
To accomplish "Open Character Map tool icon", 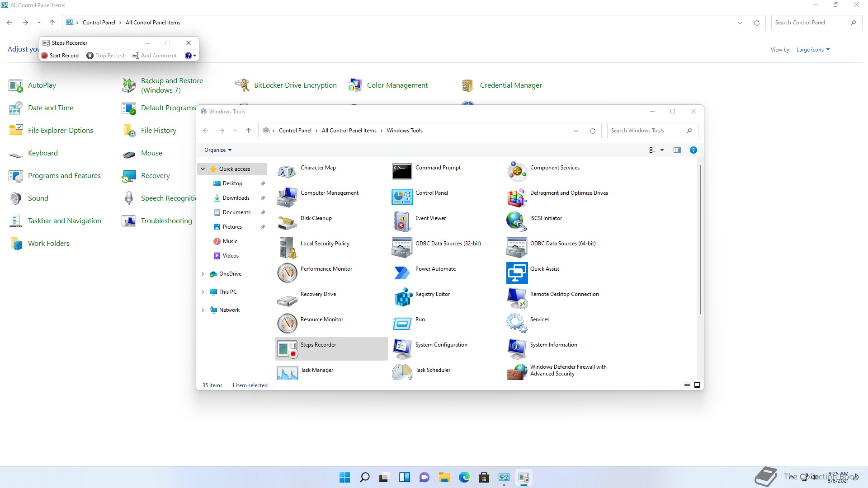I will click(287, 172).
